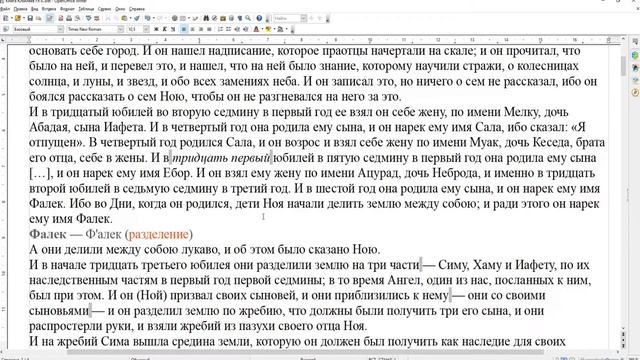
Task: Toggle Bold formatting
Action: click(156, 29)
